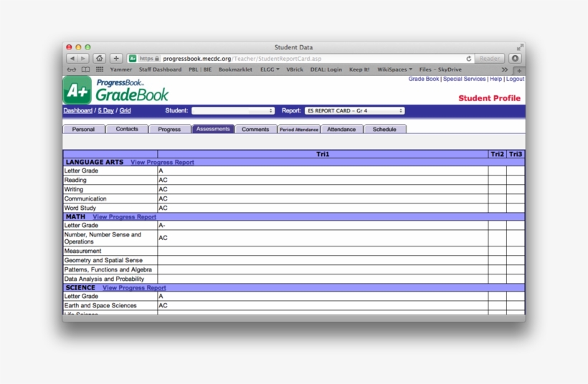Open VBrick bookmark

click(x=295, y=69)
